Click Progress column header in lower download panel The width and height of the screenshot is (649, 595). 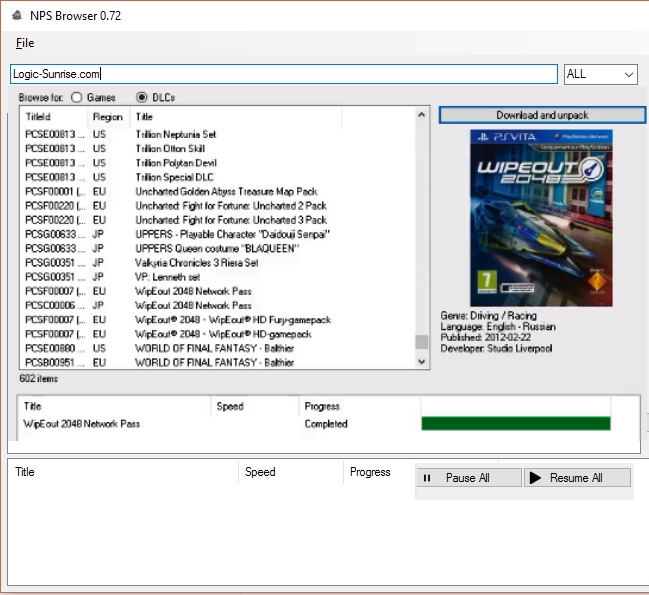click(x=370, y=472)
